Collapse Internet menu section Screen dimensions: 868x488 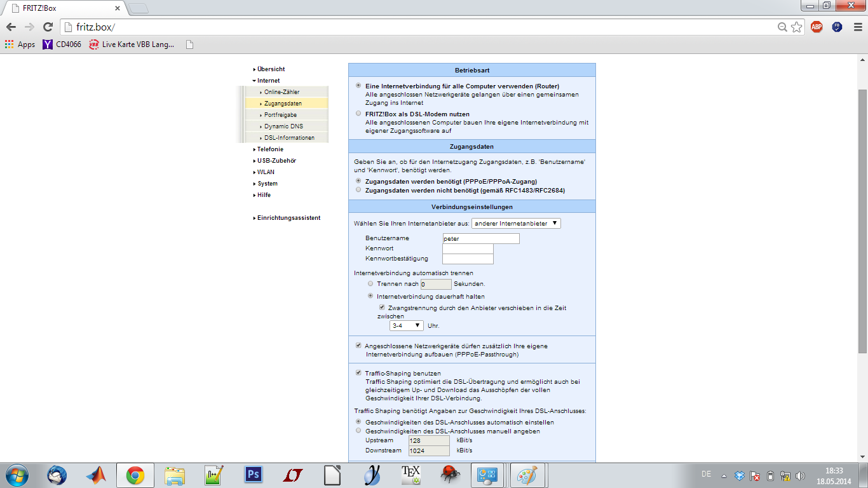pyautogui.click(x=268, y=81)
